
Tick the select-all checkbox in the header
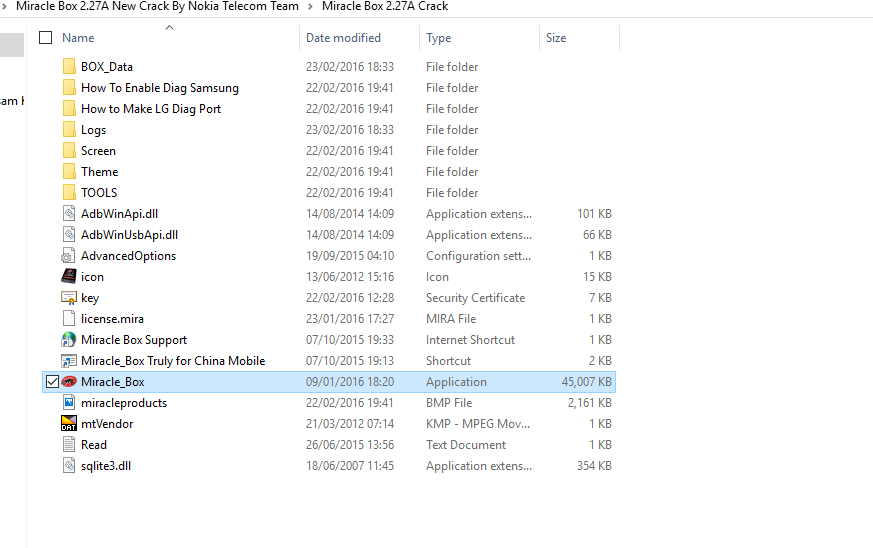pyautogui.click(x=46, y=37)
